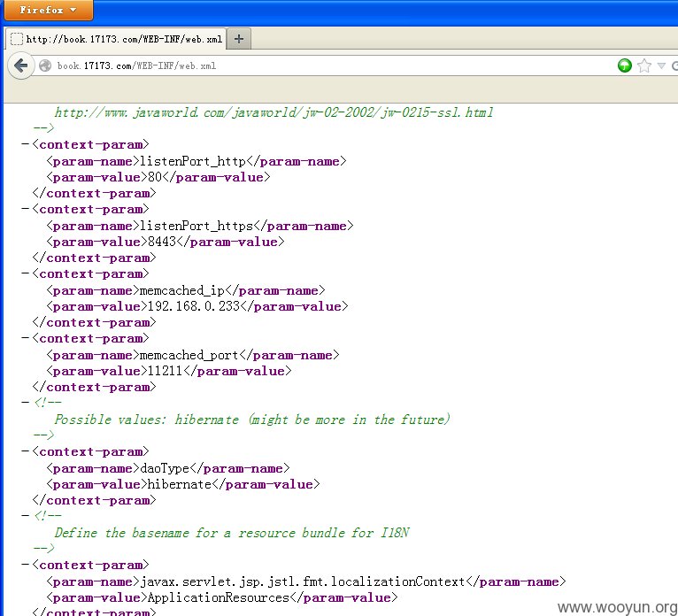Click the site identity globe icon
Viewport: 678px width, 616px height.
(x=45, y=65)
